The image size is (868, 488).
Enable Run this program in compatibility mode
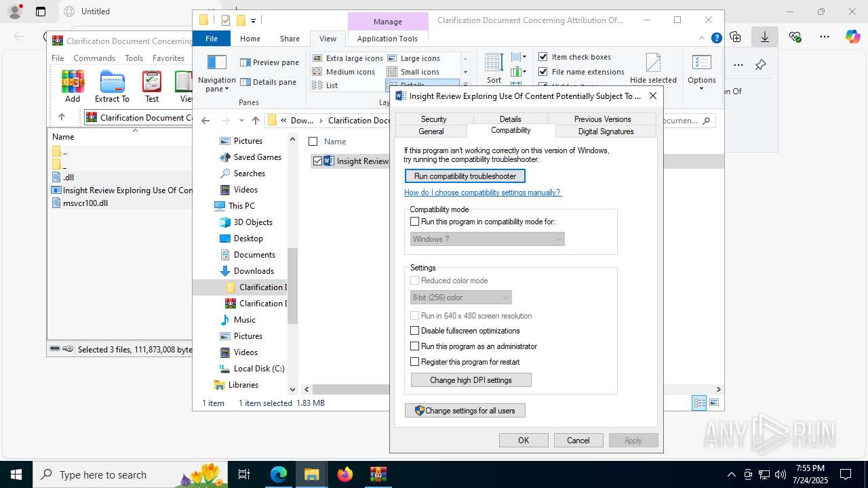tap(415, 222)
